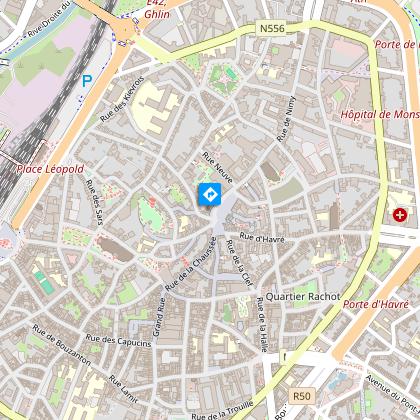
Task: Click the Rue de Nimy street label
Action: pos(286,119)
